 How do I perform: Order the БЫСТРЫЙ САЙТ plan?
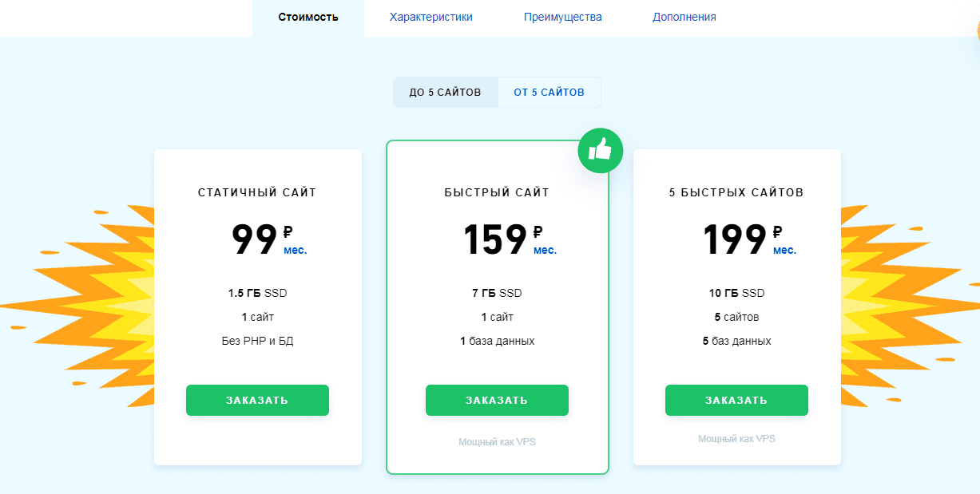point(497,400)
